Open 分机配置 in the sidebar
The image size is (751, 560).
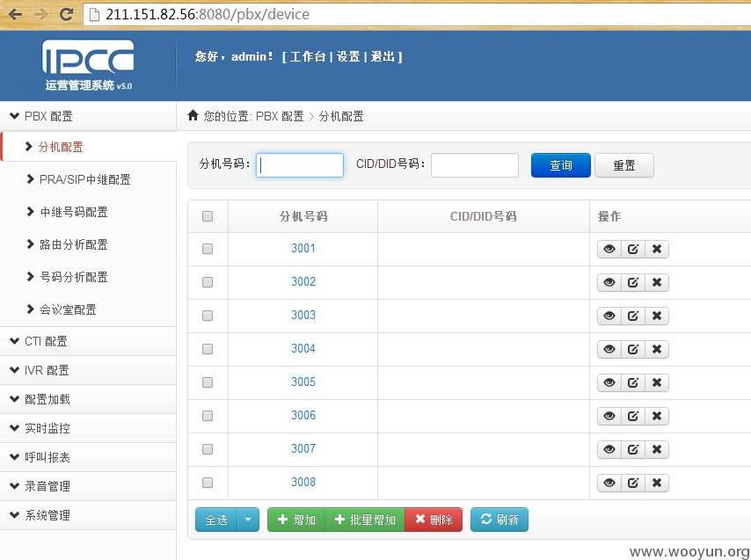[61, 147]
